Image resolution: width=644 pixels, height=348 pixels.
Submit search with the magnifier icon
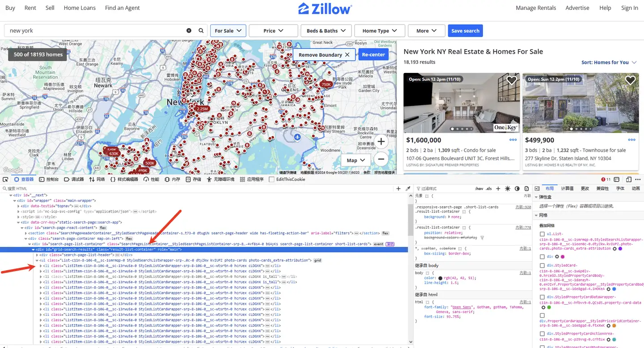(x=201, y=31)
